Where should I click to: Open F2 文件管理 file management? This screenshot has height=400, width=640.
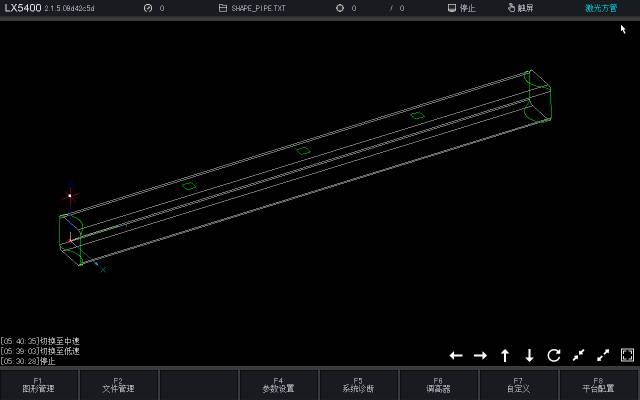118,385
